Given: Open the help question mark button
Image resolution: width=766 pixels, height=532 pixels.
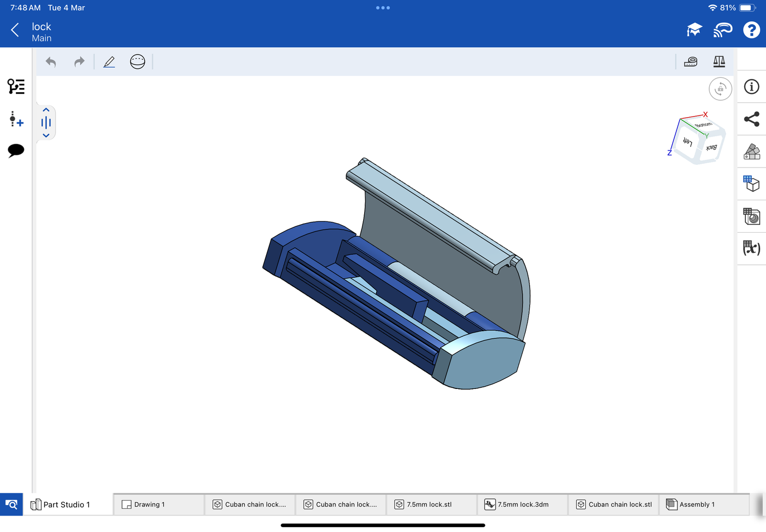Looking at the screenshot, I should 751,30.
